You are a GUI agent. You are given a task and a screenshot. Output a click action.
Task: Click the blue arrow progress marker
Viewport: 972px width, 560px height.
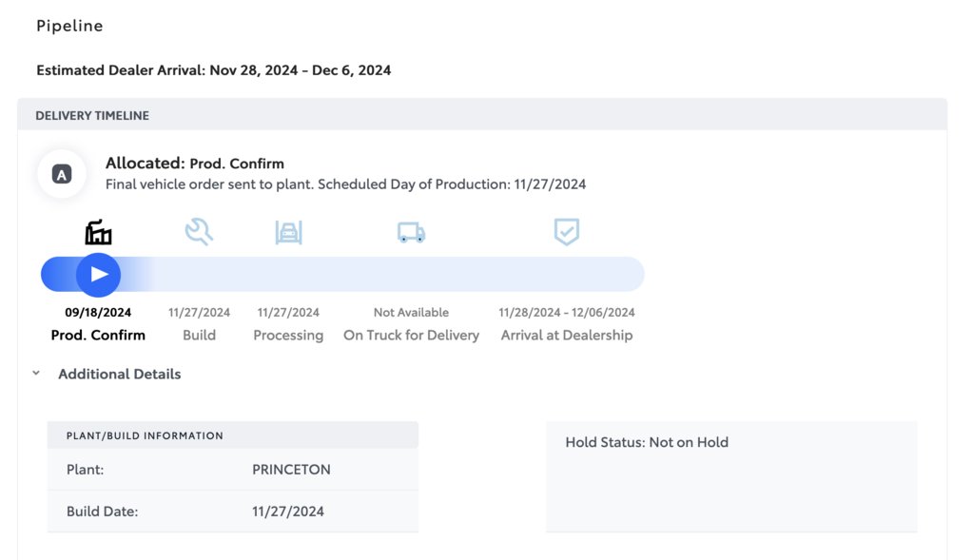pyautogui.click(x=98, y=275)
